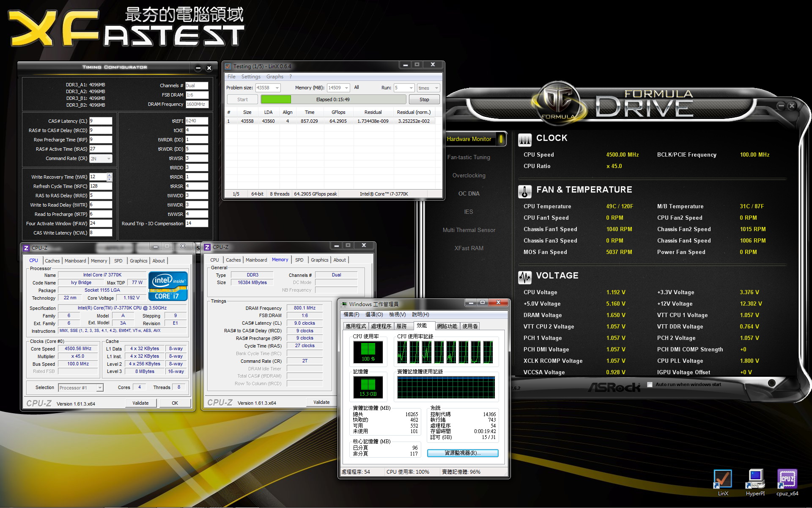Click the CLOCK section icon in Formula Drive

524,139
